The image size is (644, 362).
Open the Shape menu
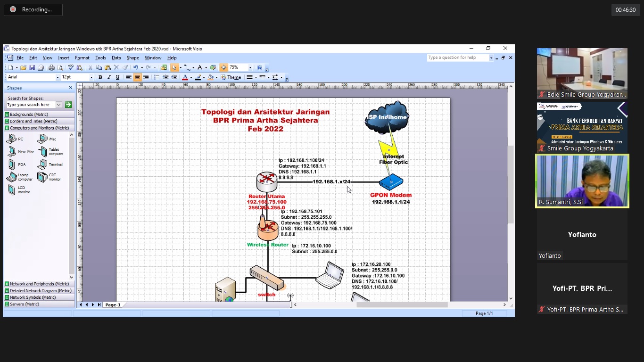point(132,58)
